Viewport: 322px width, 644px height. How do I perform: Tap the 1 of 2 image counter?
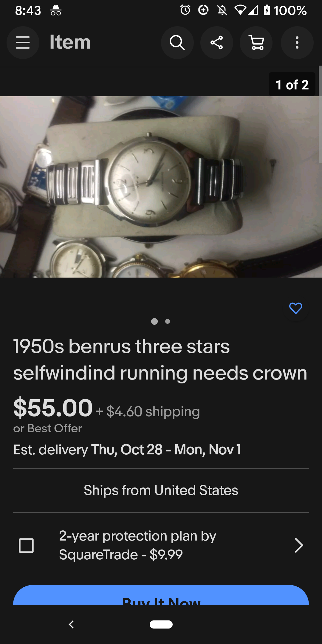[292, 85]
